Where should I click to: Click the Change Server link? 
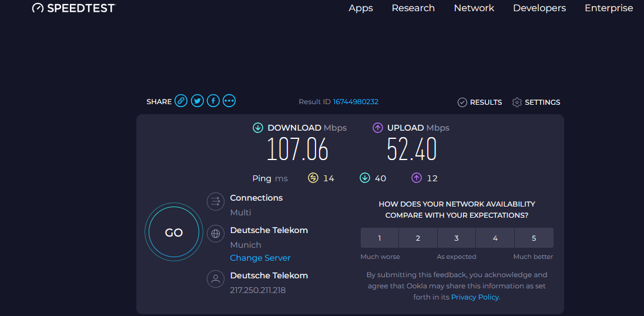(260, 258)
